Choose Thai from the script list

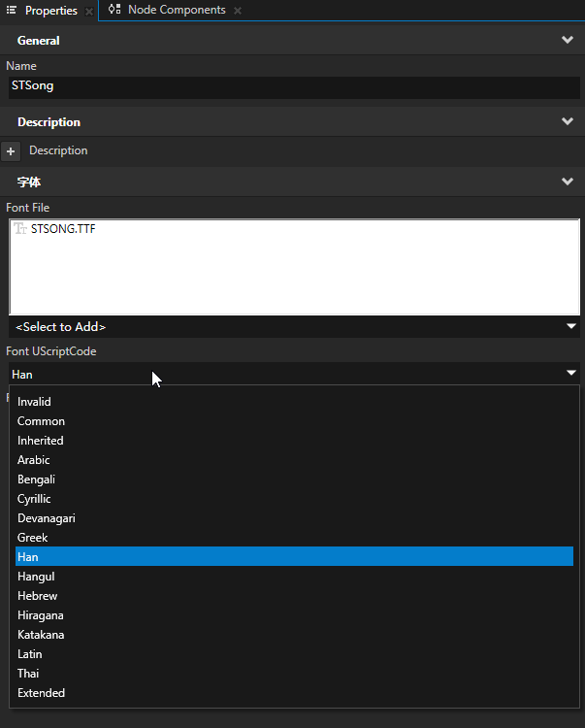(294, 674)
